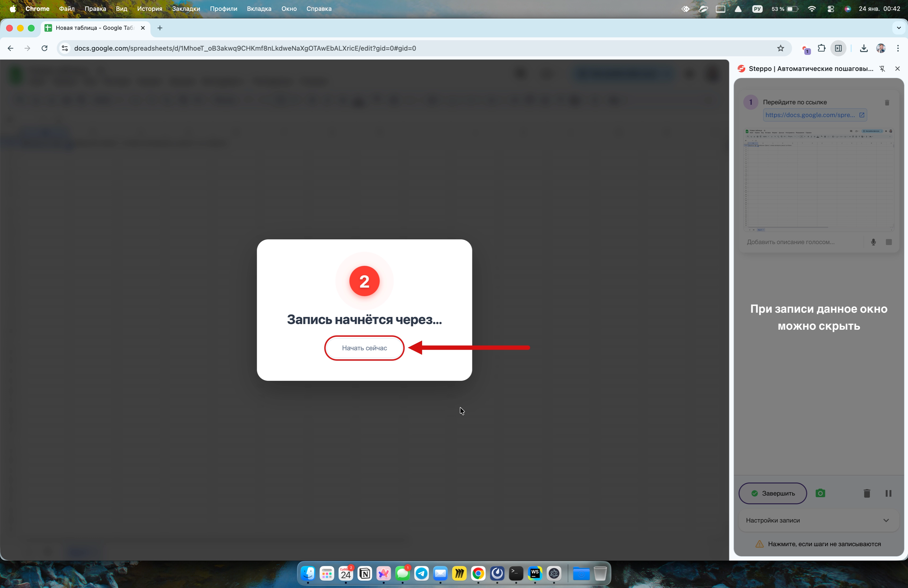Stop voice recording with the square icon
Viewport: 908px width, 588px height.
(x=889, y=242)
